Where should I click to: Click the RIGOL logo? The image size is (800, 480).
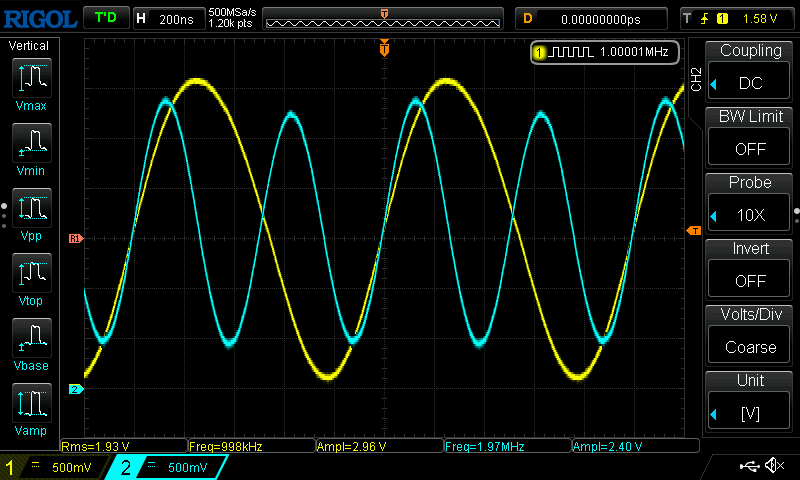click(40, 19)
